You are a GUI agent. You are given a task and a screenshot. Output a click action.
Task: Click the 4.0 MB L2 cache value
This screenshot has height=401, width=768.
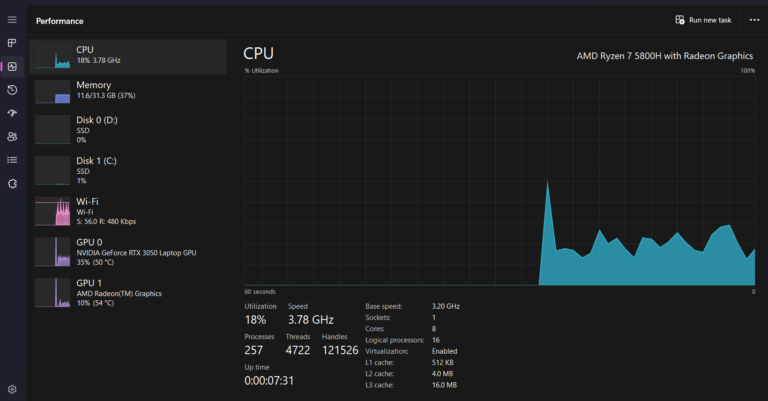point(442,374)
